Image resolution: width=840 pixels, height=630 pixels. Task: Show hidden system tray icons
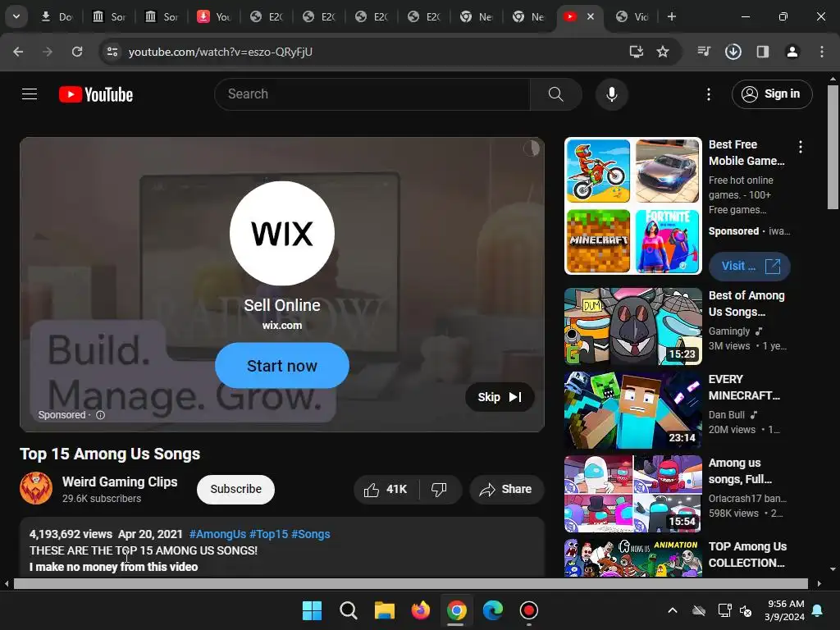(673, 610)
